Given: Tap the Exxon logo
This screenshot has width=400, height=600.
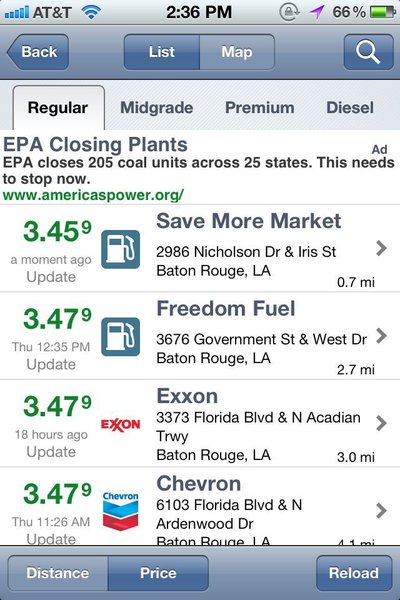Looking at the screenshot, I should point(121,424).
